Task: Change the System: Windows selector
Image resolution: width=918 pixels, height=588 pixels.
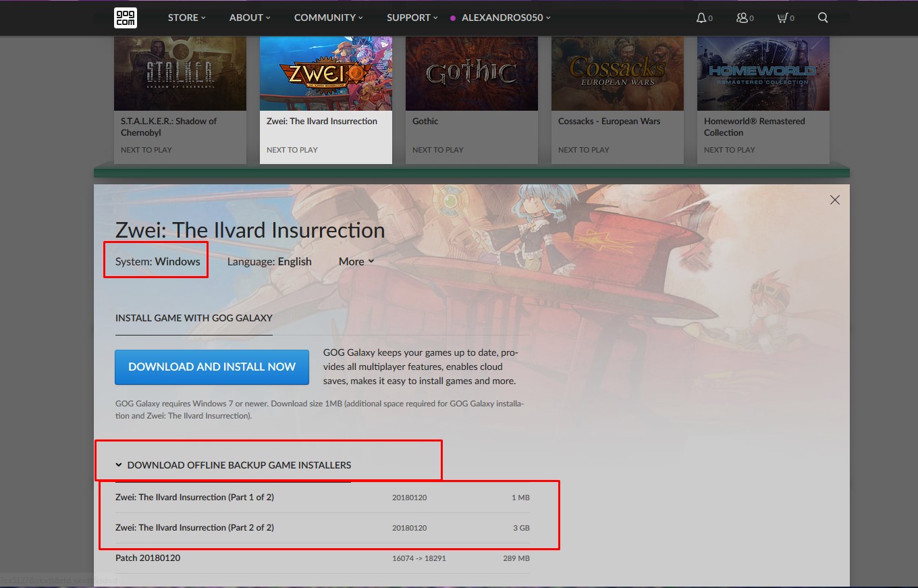Action: coord(157,261)
